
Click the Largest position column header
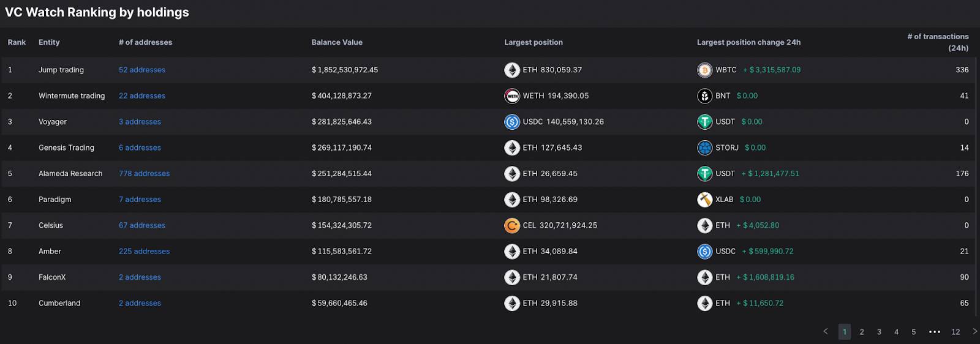click(533, 42)
